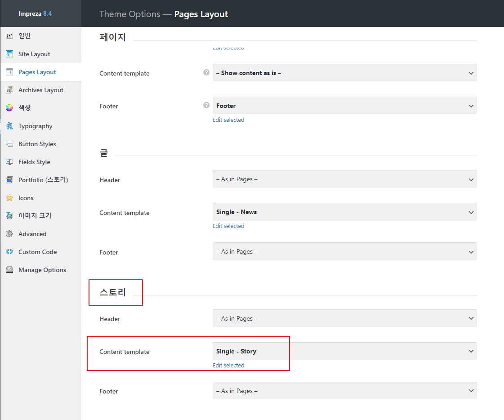The width and height of the screenshot is (504, 420).
Task: Click the 스토리 section heading
Action: pos(112,292)
